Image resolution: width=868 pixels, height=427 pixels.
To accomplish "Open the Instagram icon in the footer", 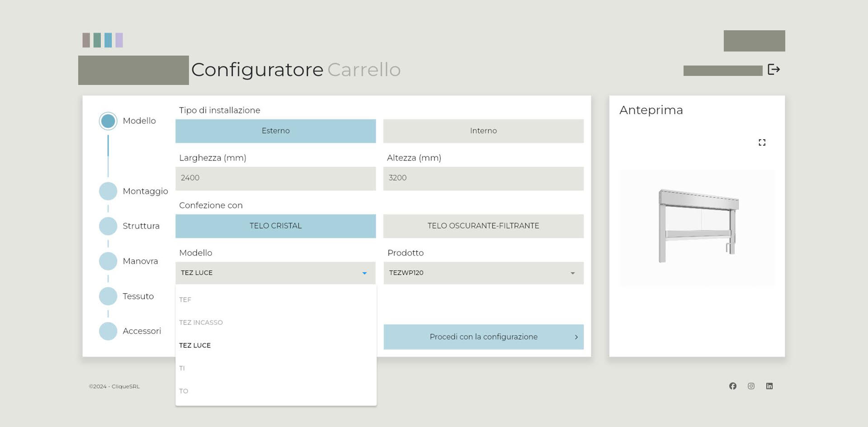I will (751, 386).
